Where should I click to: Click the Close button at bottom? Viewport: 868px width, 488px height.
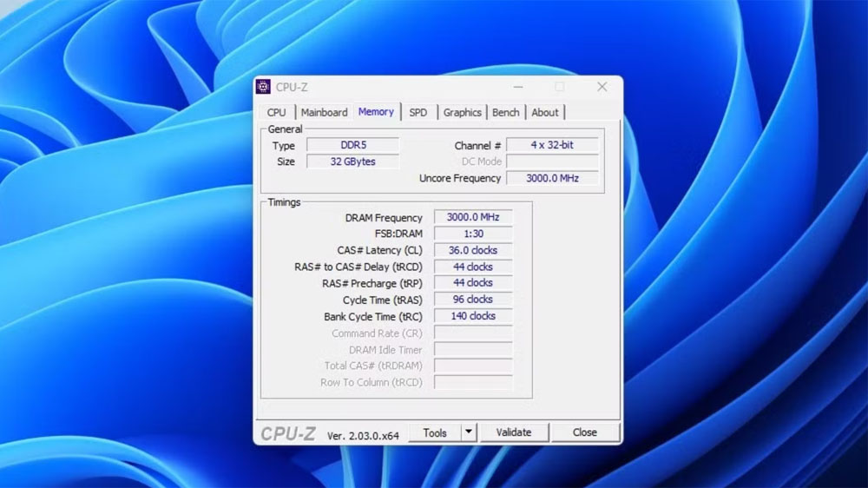click(x=584, y=432)
